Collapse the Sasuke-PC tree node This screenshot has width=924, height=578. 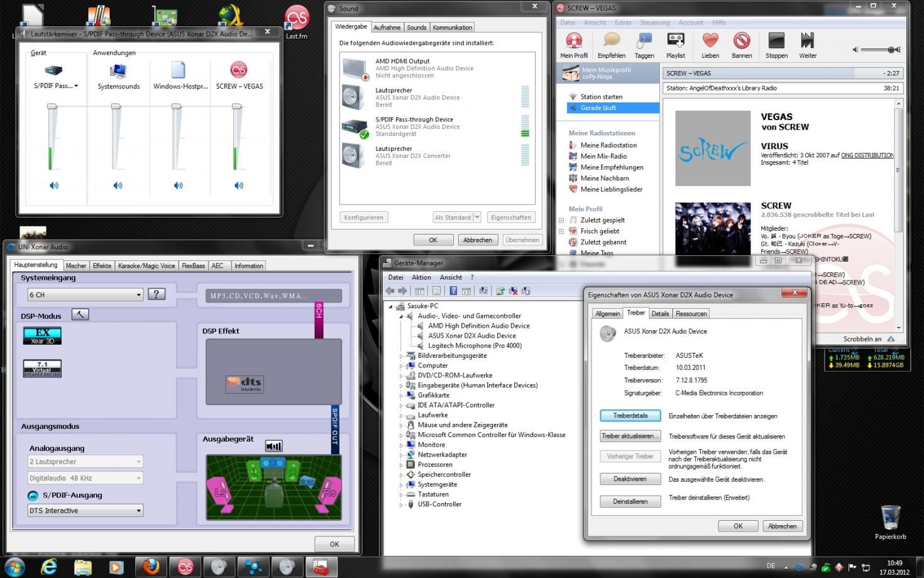[x=391, y=306]
